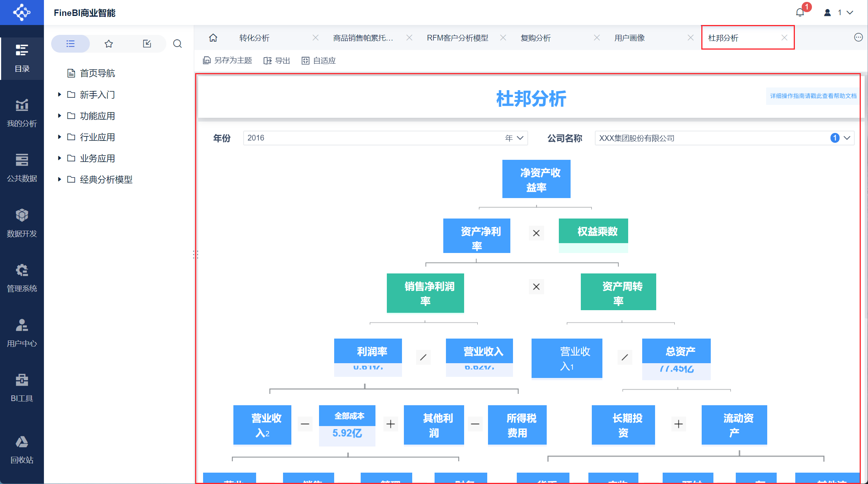Expand the 经典分析模型 folder
Image resolution: width=868 pixels, height=484 pixels.
click(59, 180)
